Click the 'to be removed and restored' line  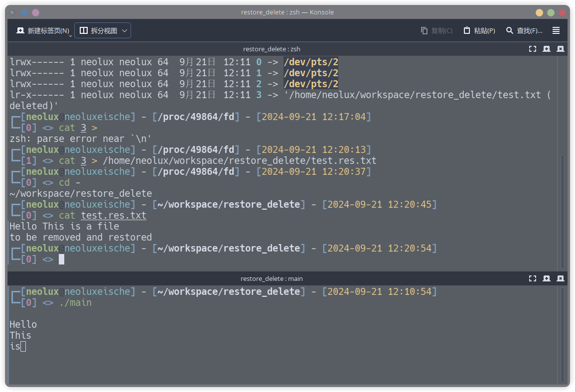click(81, 237)
